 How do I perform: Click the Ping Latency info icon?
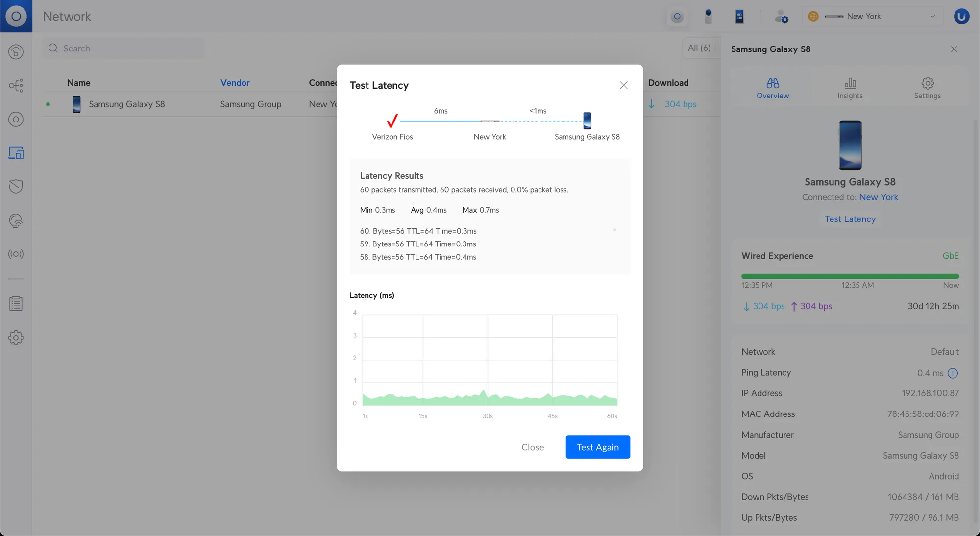(x=953, y=373)
